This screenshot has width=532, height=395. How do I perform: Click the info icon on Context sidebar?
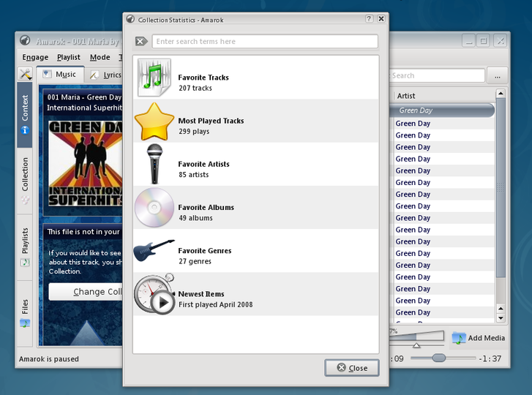pyautogui.click(x=25, y=130)
